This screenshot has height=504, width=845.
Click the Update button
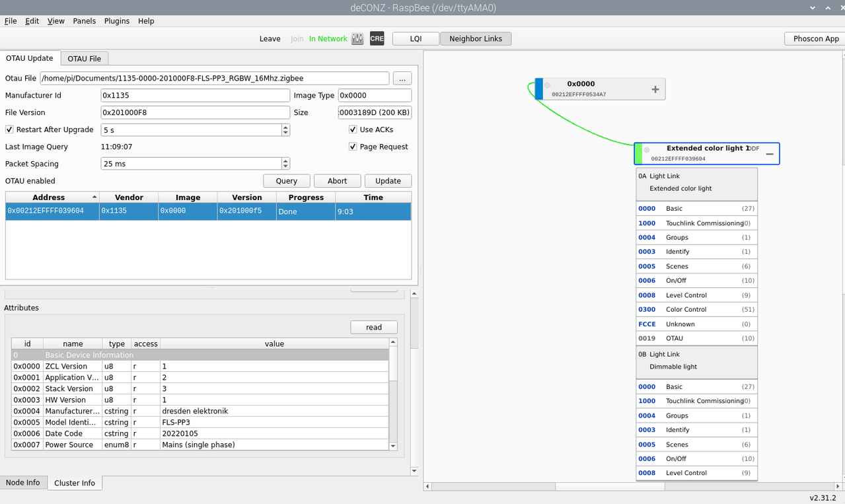pos(388,181)
